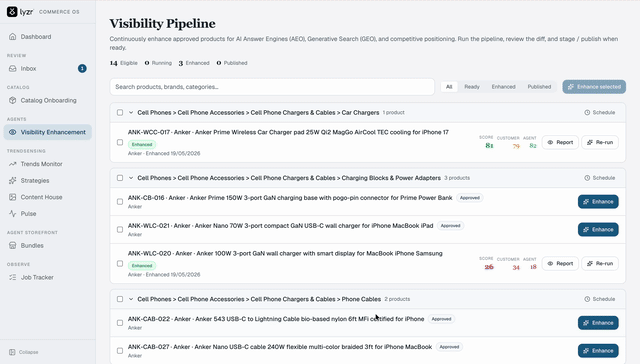Click the Trends Monitor chart icon
640x364 pixels.
pyautogui.click(x=13, y=164)
